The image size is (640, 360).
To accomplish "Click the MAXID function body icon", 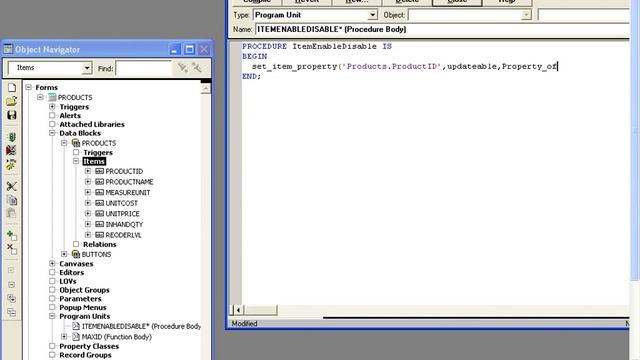I will [x=76, y=337].
